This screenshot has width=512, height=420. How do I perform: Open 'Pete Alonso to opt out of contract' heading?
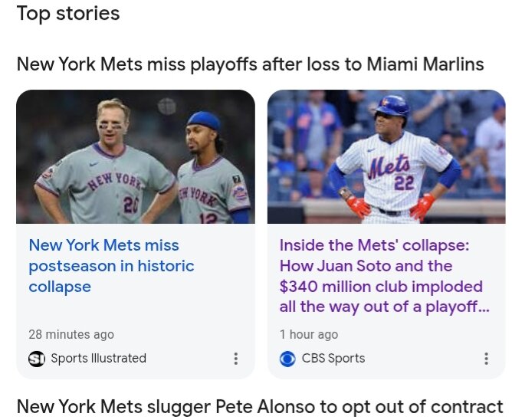point(260,407)
